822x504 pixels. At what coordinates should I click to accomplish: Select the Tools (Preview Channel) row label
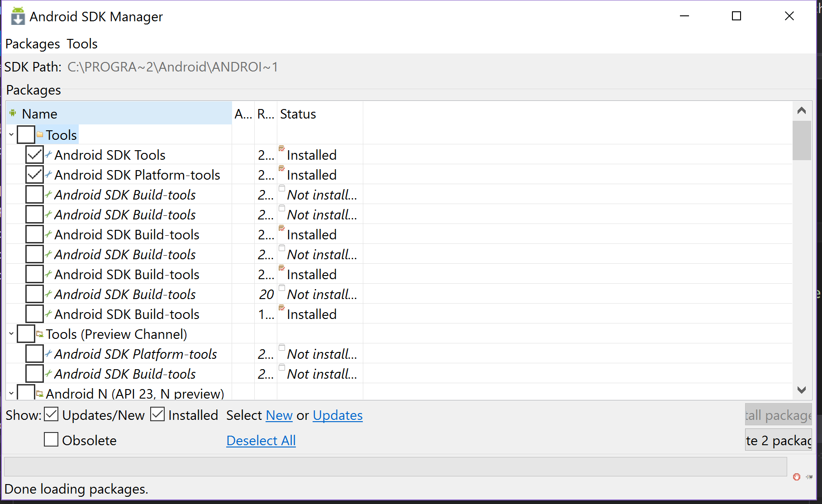[x=116, y=334]
